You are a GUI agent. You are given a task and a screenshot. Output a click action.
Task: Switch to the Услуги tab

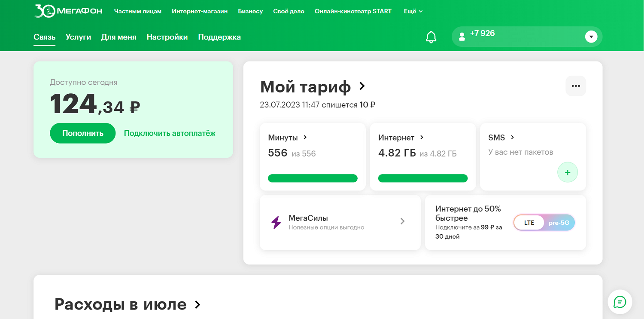click(78, 37)
